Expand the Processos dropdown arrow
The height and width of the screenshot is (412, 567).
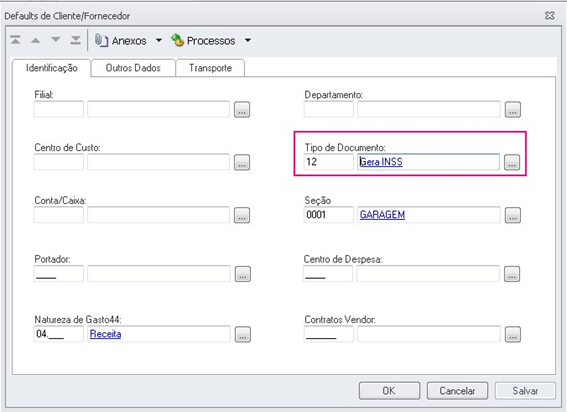coord(248,40)
